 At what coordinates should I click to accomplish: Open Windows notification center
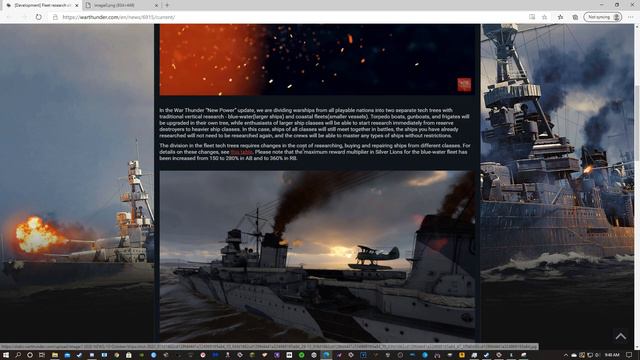tap(629, 355)
